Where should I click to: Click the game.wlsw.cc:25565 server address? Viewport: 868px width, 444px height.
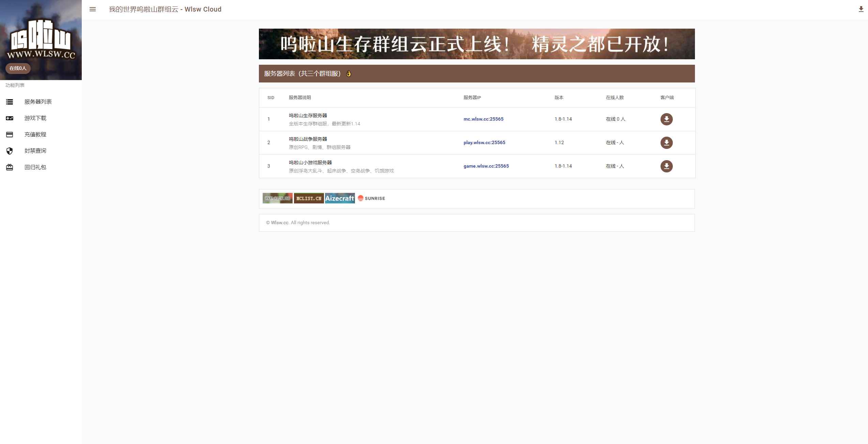tap(486, 166)
